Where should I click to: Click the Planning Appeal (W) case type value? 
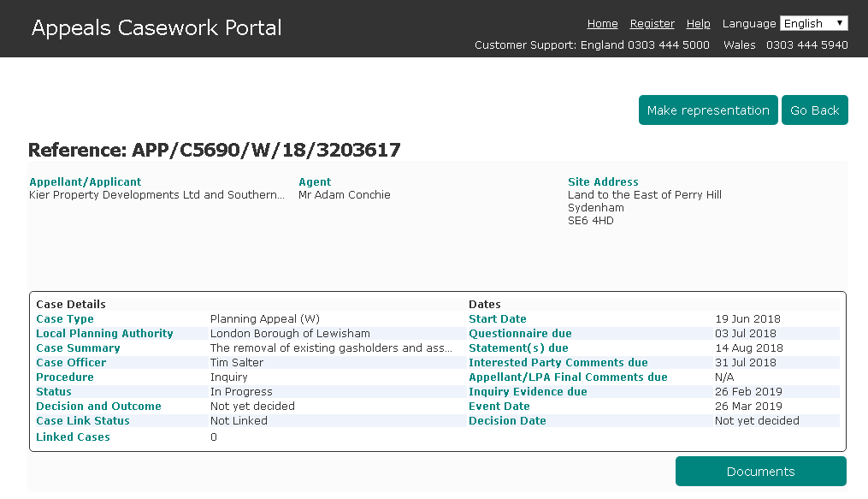click(x=264, y=319)
